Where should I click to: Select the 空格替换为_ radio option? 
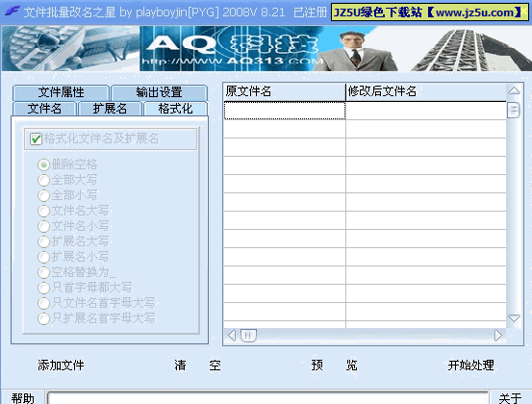43,272
